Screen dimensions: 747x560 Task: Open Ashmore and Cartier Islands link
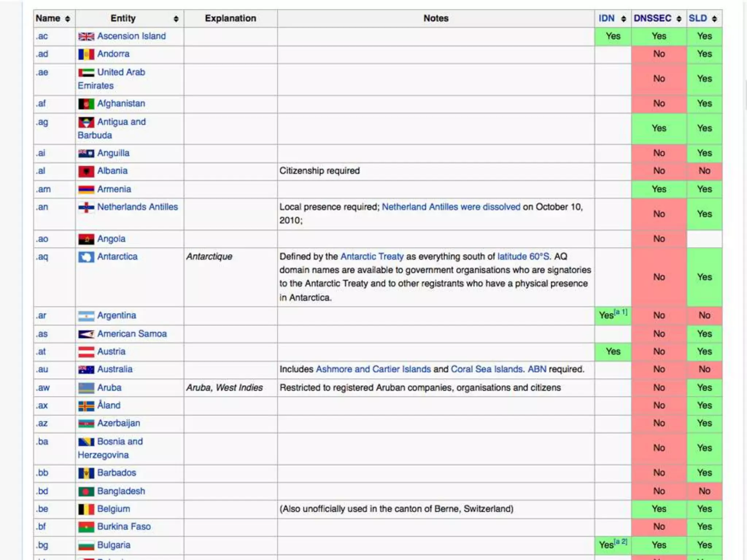[x=373, y=369]
